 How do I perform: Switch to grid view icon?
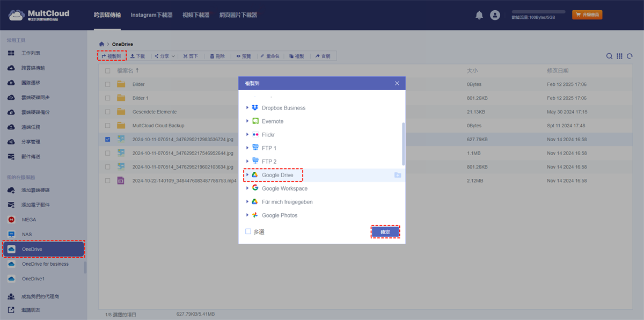(619, 56)
